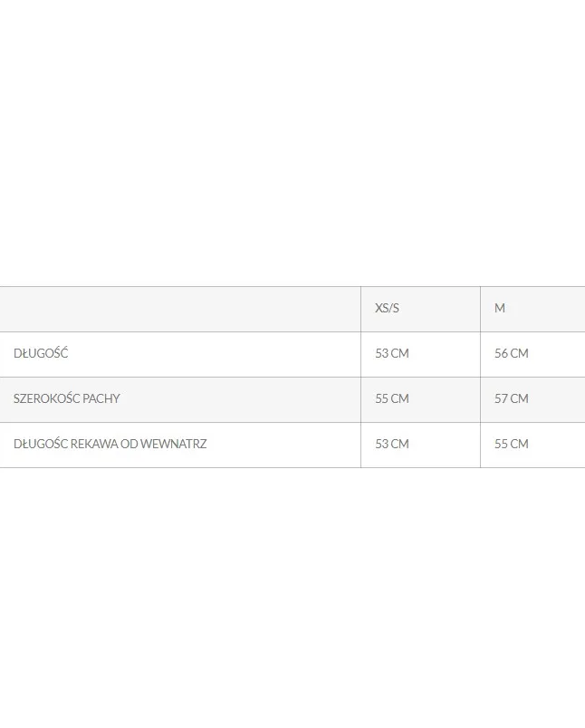Click the number 56 in M column

click(x=502, y=353)
